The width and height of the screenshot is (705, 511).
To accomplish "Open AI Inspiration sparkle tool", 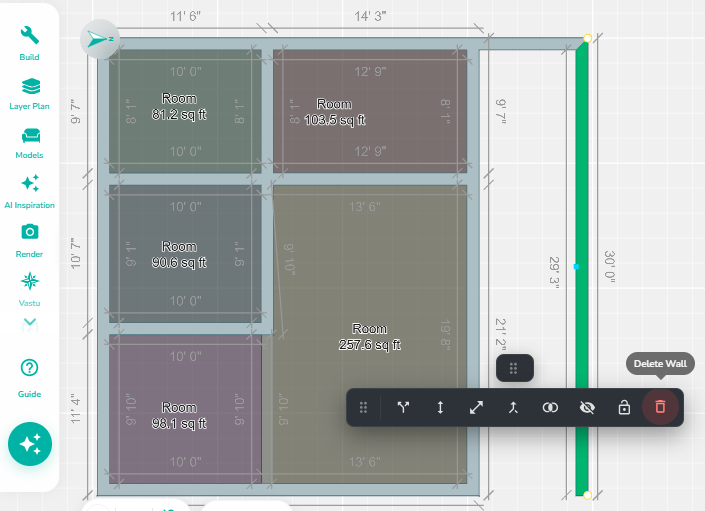I will (x=30, y=192).
